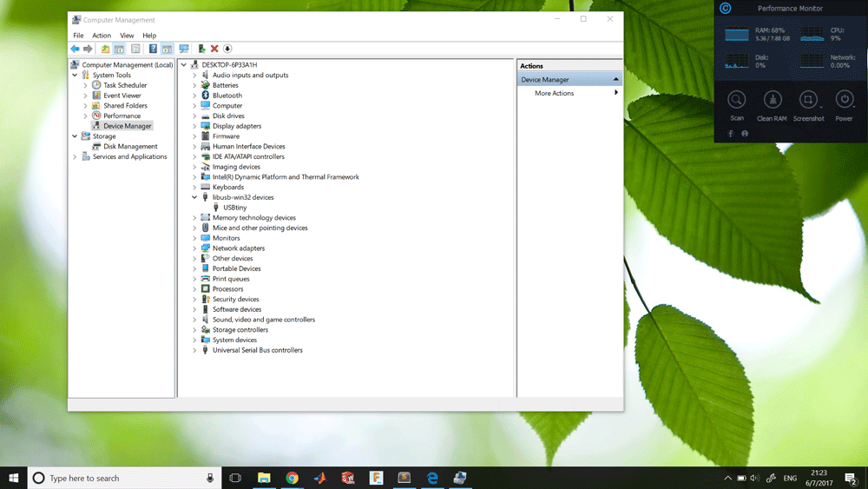Expand the Event Viewer node

[85, 96]
